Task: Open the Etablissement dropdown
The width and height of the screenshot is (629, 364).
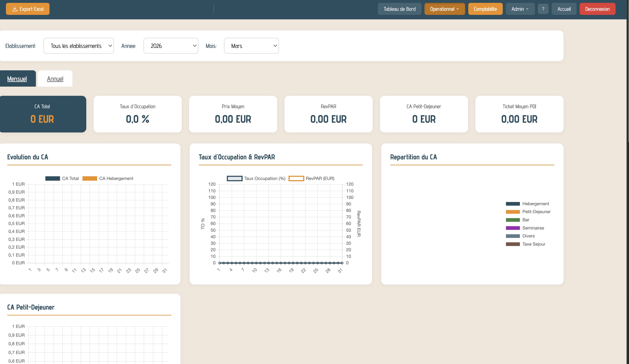Action: point(78,46)
